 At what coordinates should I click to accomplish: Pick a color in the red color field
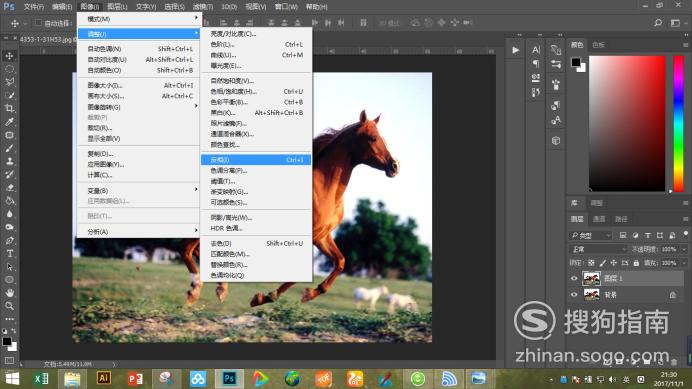[627, 124]
